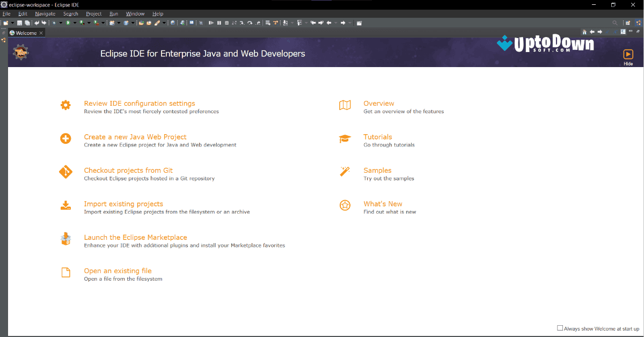Click the Suspend (pause) debug icon
The height and width of the screenshot is (337, 644).
pos(219,23)
